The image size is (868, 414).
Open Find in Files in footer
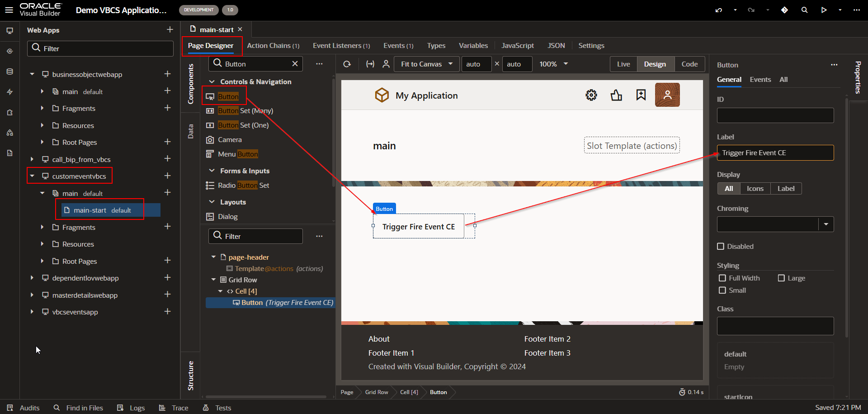78,408
